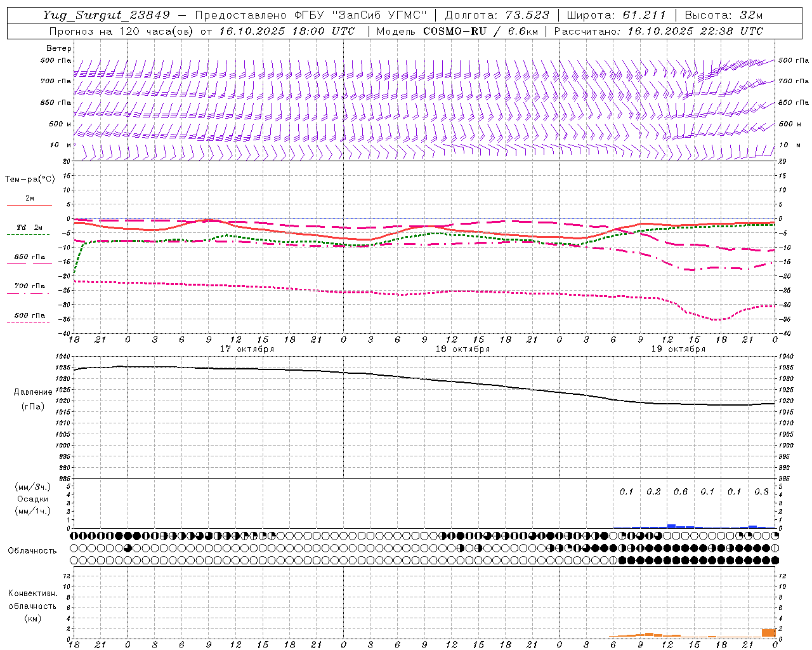Click the 0.6 precipitation value

tap(681, 492)
